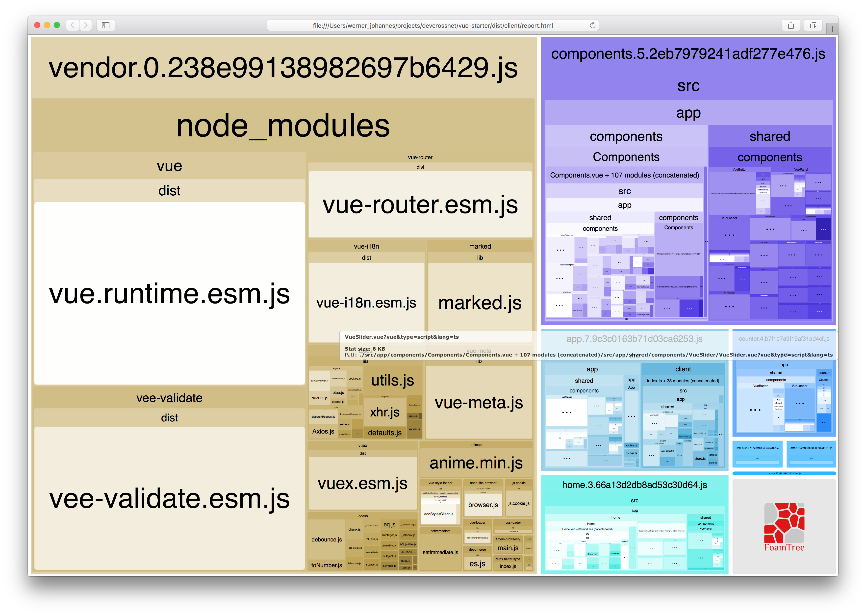The width and height of the screenshot is (866, 616).
Task: Click the counter.4.b7f1d7a9f19af31ad4cf.js bundle header
Action: tap(784, 339)
